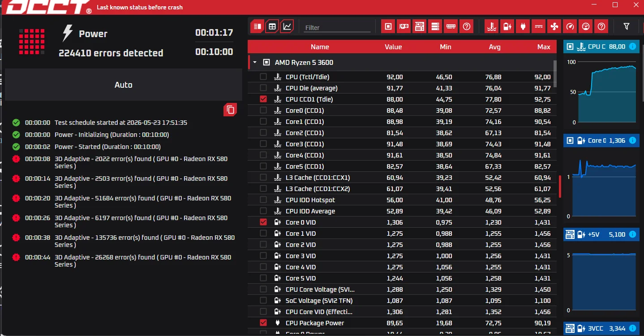
Task: Toggle the memory module filter icon
Action: pyautogui.click(x=451, y=26)
